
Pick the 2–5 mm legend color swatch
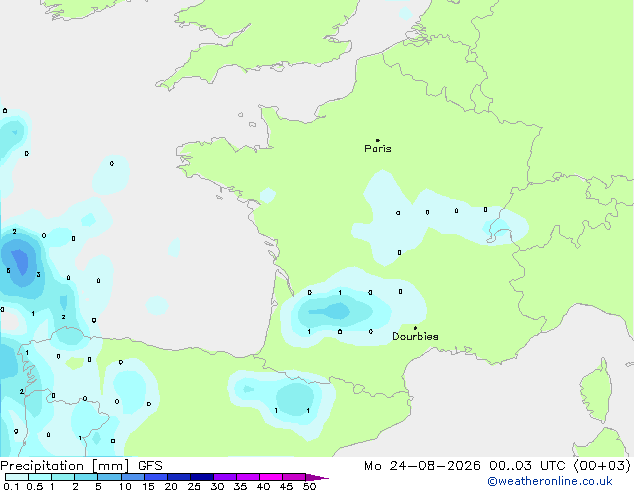click(86, 477)
